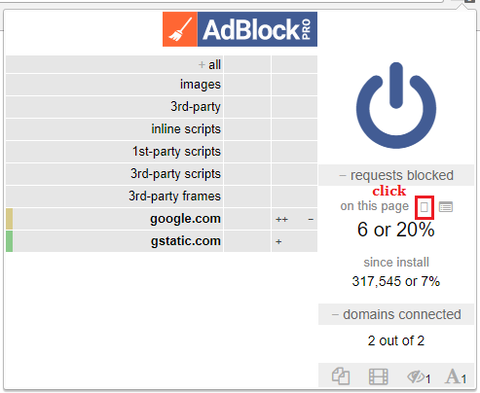Image resolution: width=480 pixels, height=393 pixels.
Task: Click the gstatic.com domain row
Action: (x=118, y=241)
